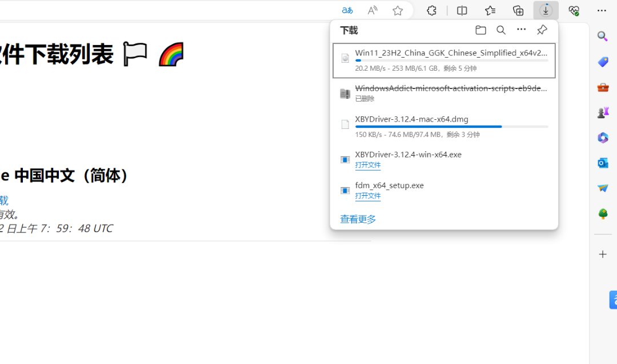617x364 pixels.
Task: Search downloads using magnifier icon
Action: click(x=500, y=30)
